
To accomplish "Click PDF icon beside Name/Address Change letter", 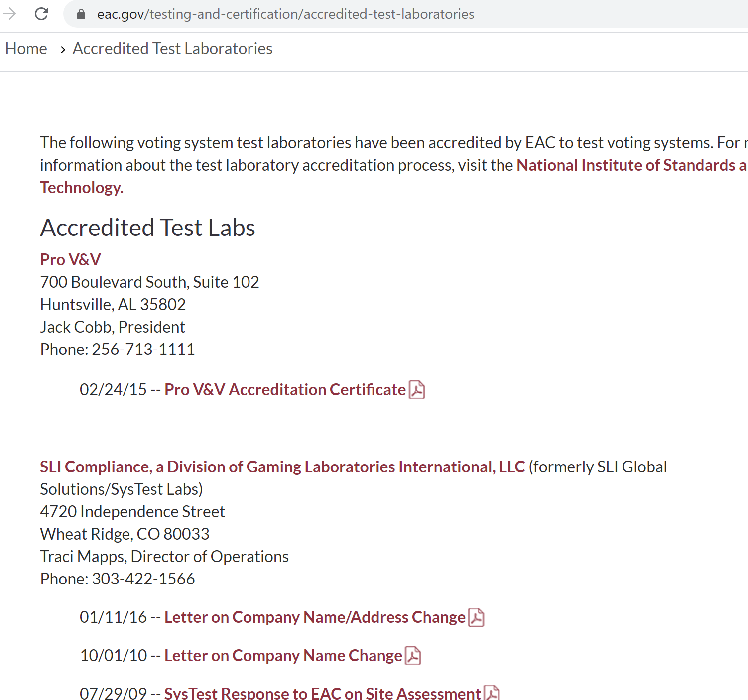I will (476, 617).
